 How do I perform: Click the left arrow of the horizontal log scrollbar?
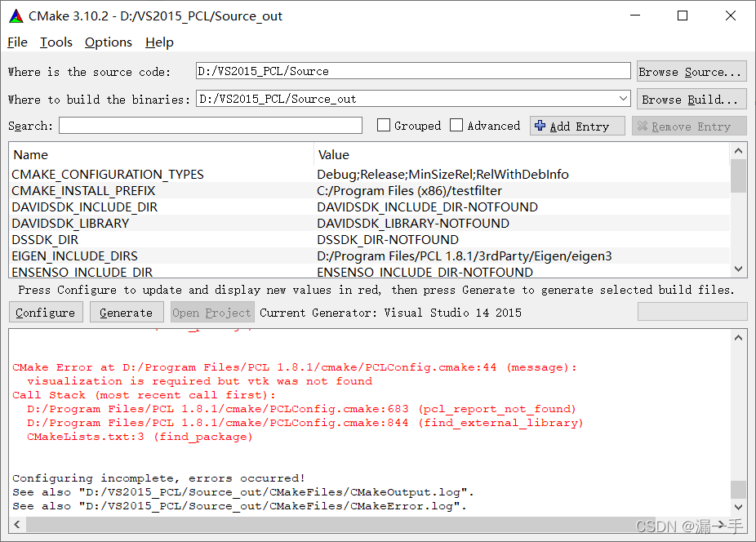pos(17,524)
